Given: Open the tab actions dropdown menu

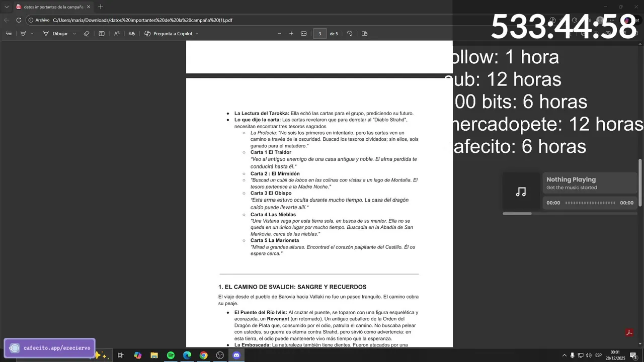Looking at the screenshot, I should tap(7, 7).
